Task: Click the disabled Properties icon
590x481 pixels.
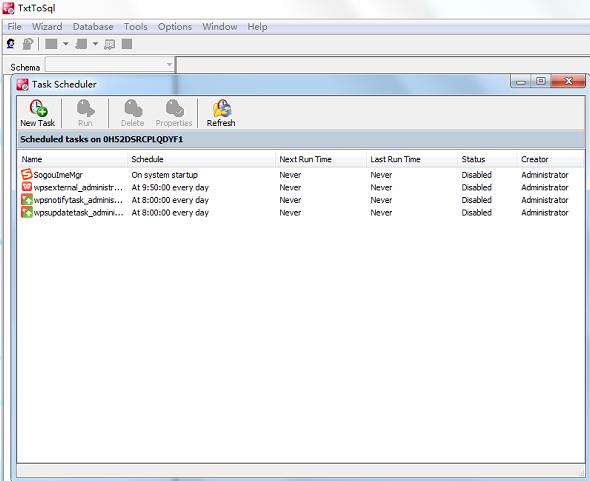Action: click(x=174, y=108)
